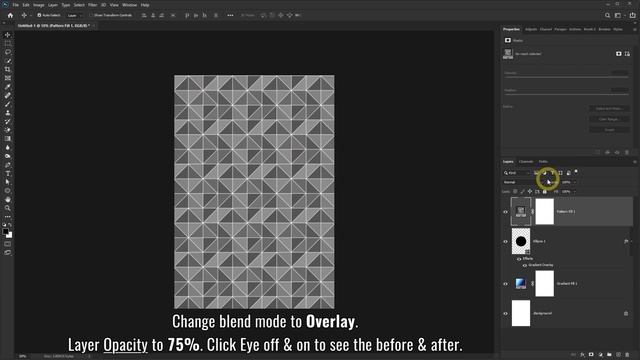Open the Auto-Select Layer dropdown
The image size is (640, 360).
point(74,16)
